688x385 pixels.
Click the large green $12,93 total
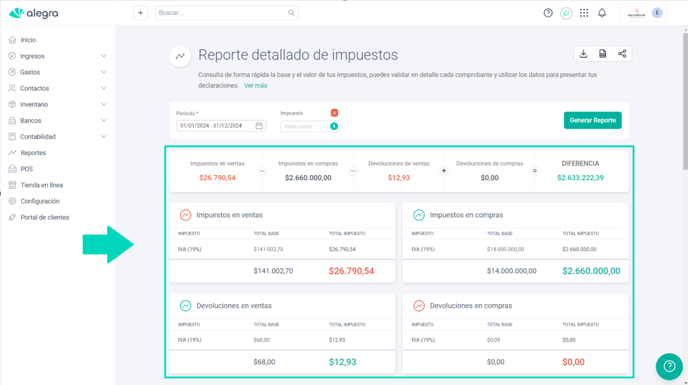[x=342, y=362]
